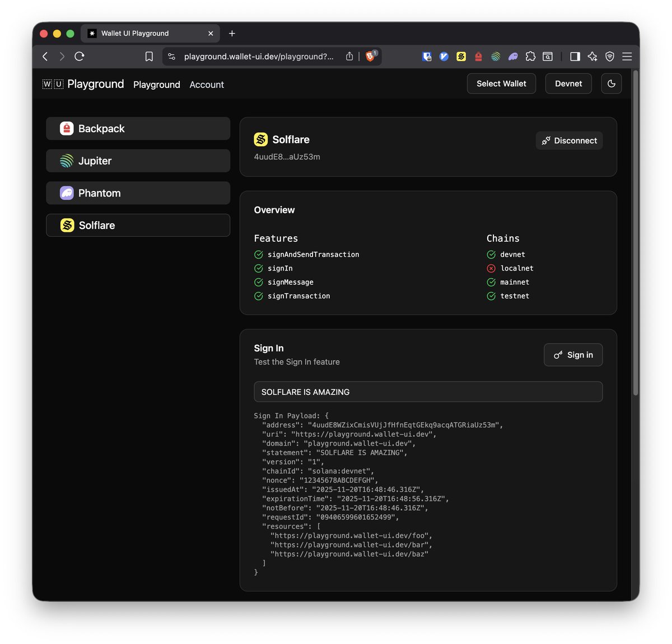
Task: Click the signAndSendTransaction feature
Action: pos(307,255)
